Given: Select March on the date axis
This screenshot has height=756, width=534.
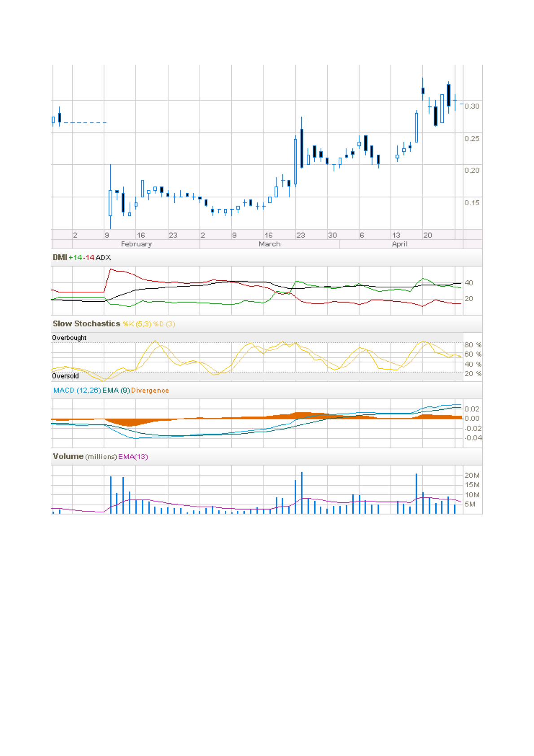Looking at the screenshot, I should (269, 244).
